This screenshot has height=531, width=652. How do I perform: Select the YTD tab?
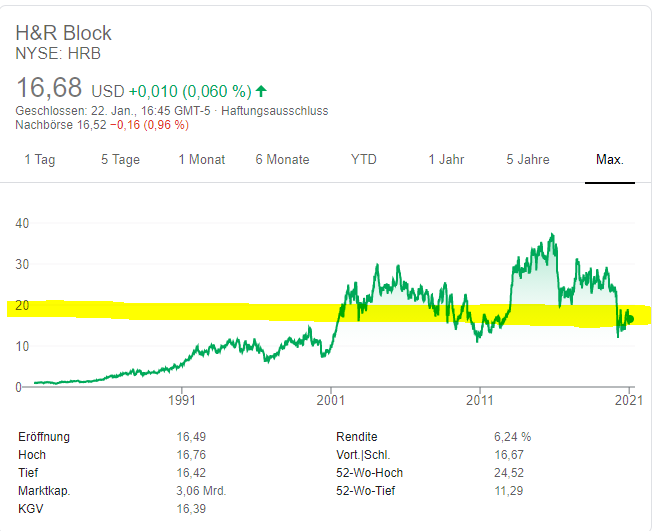tap(364, 160)
